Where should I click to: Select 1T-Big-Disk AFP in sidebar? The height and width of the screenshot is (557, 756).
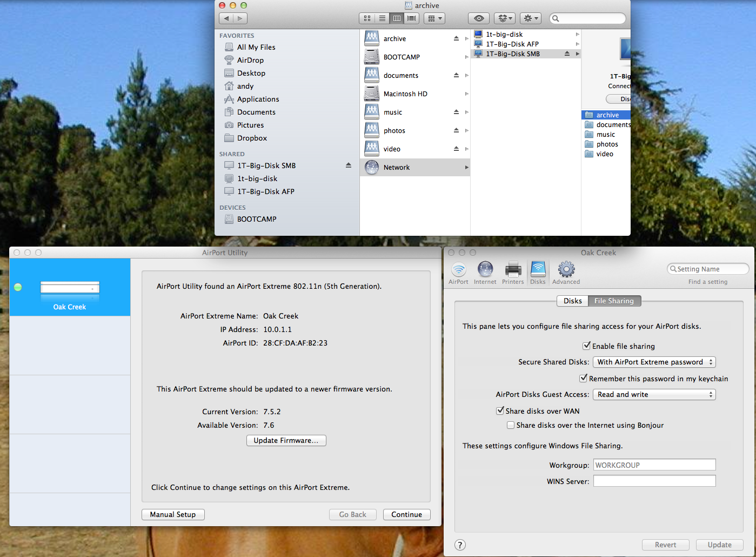266,191
